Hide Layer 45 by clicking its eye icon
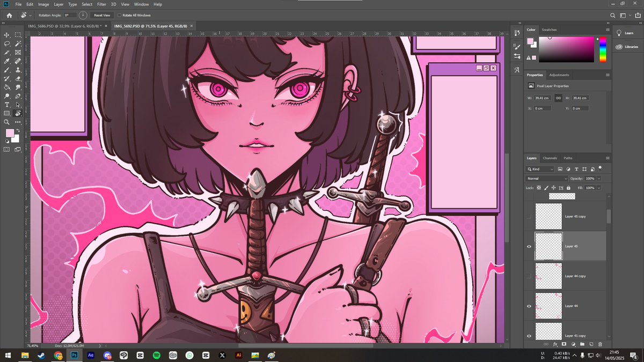644x362 pixels. [529, 246]
